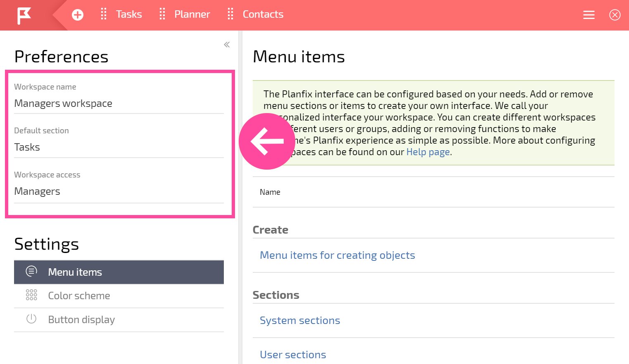Collapse the left panel with double chevron

[x=227, y=45]
